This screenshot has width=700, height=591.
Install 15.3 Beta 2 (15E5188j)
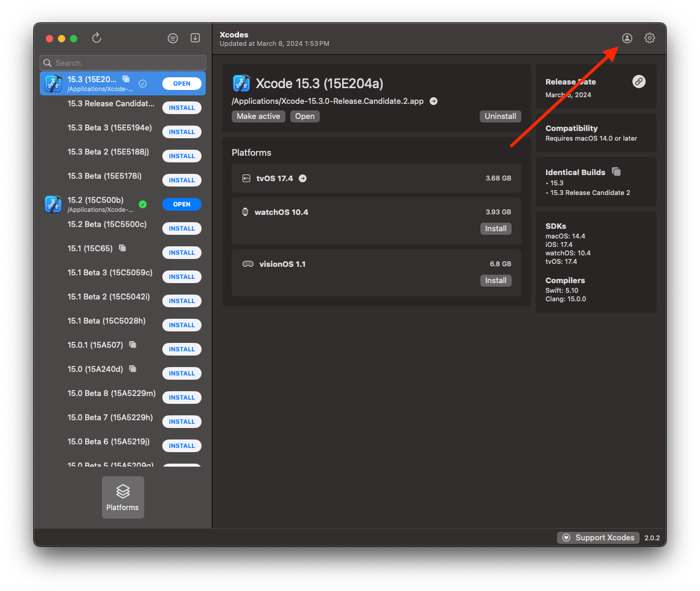(182, 156)
